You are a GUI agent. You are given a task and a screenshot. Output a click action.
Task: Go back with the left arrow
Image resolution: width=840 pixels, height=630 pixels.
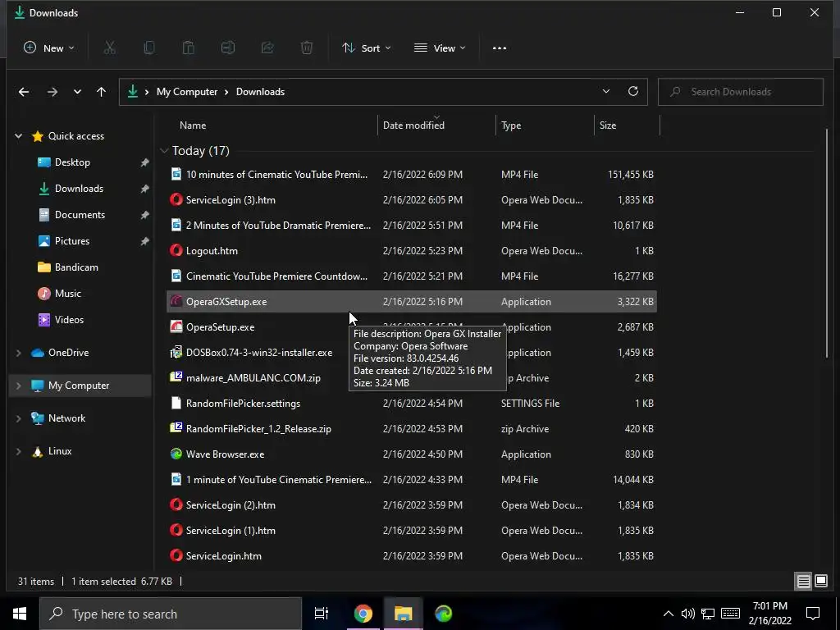tap(24, 92)
